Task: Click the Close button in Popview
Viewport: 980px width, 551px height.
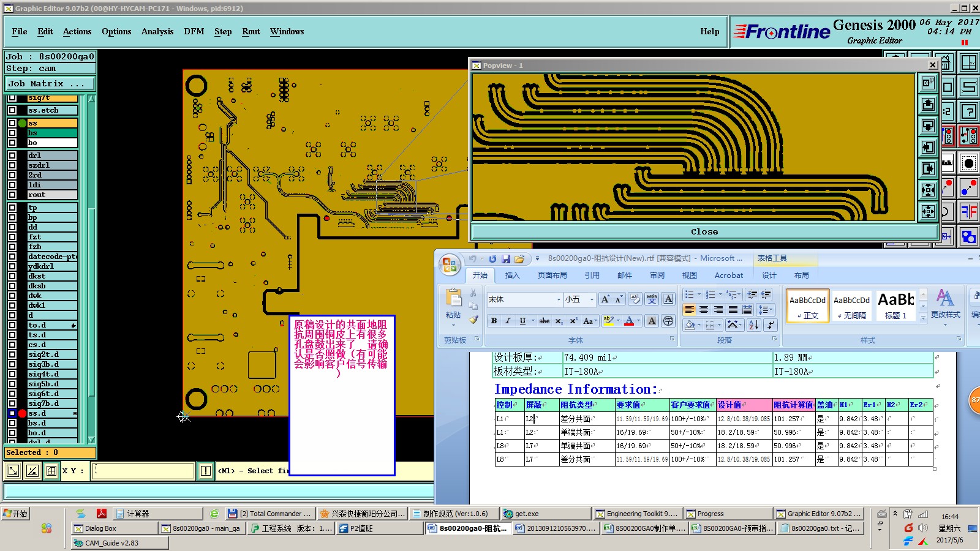Action: (x=704, y=232)
